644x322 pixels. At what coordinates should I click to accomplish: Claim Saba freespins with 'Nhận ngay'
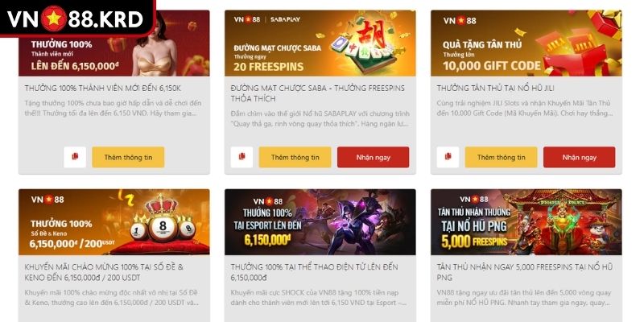point(373,157)
